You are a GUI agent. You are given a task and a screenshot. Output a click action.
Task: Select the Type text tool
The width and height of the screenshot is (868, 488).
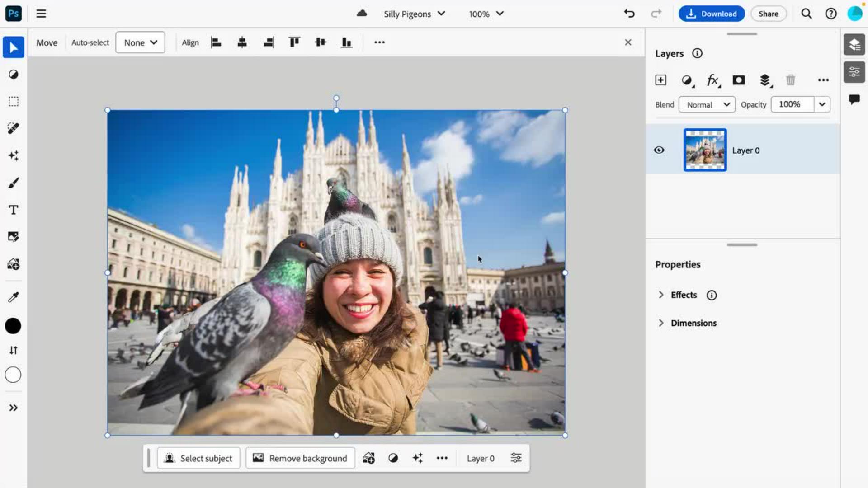pos(14,210)
